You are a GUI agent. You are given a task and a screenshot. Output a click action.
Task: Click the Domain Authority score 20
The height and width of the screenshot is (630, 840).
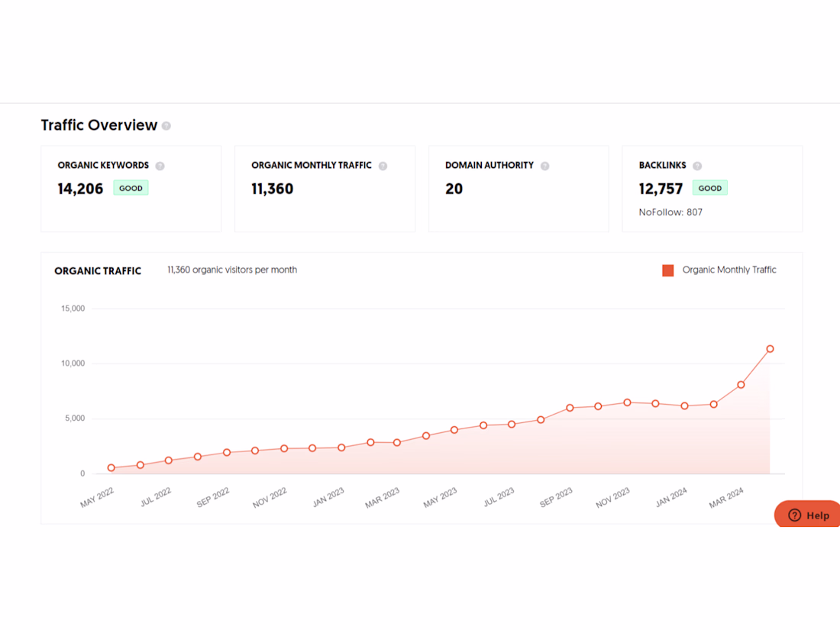point(454,189)
